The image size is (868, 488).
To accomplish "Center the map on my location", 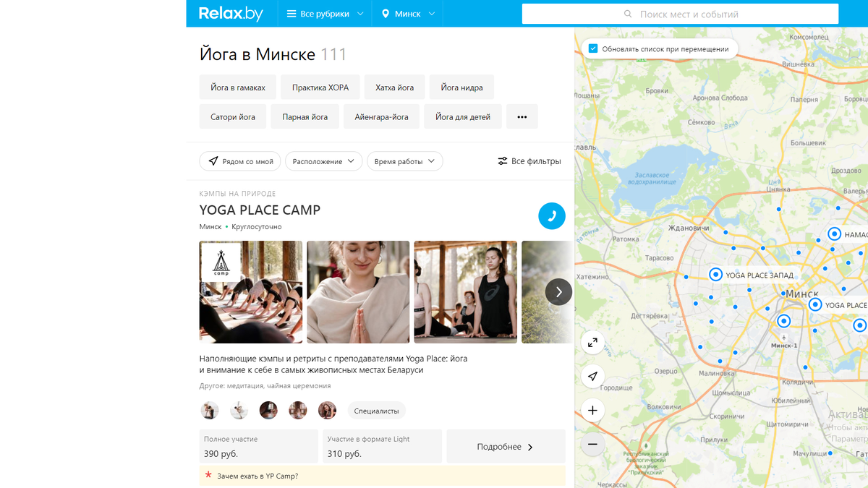I will pos(592,376).
